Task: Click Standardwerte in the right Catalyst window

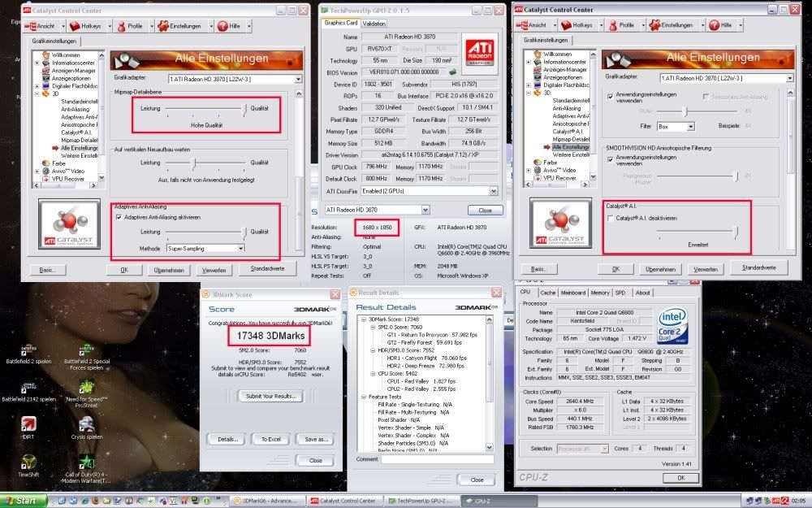Action: pyautogui.click(x=758, y=267)
